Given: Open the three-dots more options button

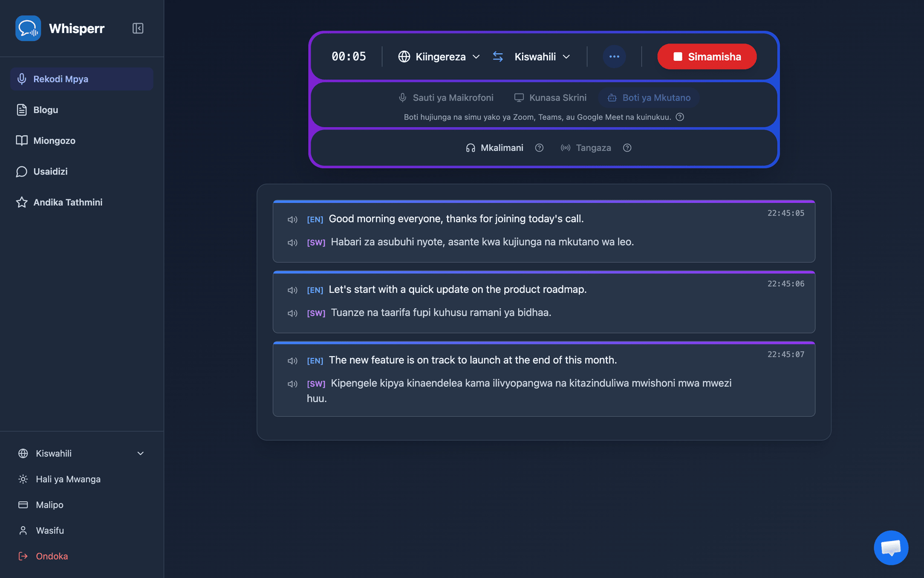Looking at the screenshot, I should coord(614,57).
